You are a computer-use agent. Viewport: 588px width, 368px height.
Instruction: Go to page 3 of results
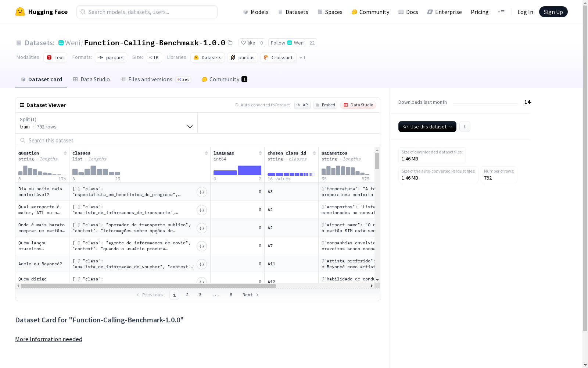(x=200, y=295)
